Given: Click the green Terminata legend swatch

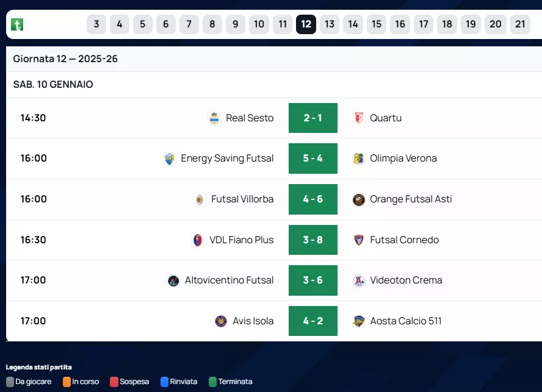Looking at the screenshot, I should coord(212,382).
